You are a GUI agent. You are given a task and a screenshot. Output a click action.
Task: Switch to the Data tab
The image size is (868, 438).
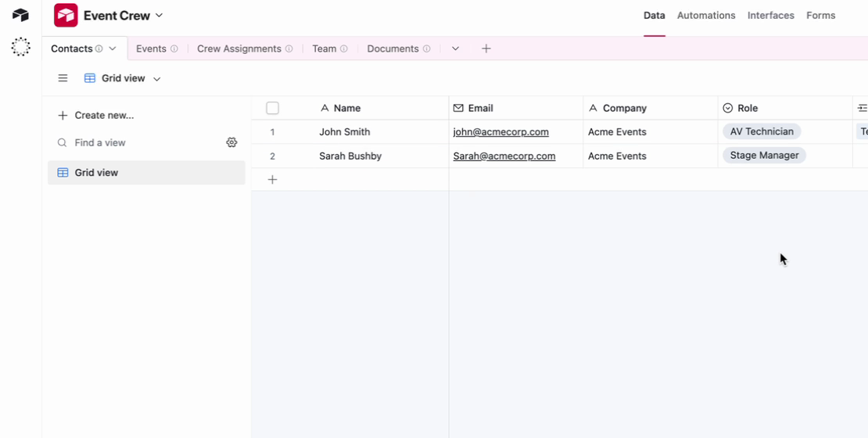click(655, 16)
